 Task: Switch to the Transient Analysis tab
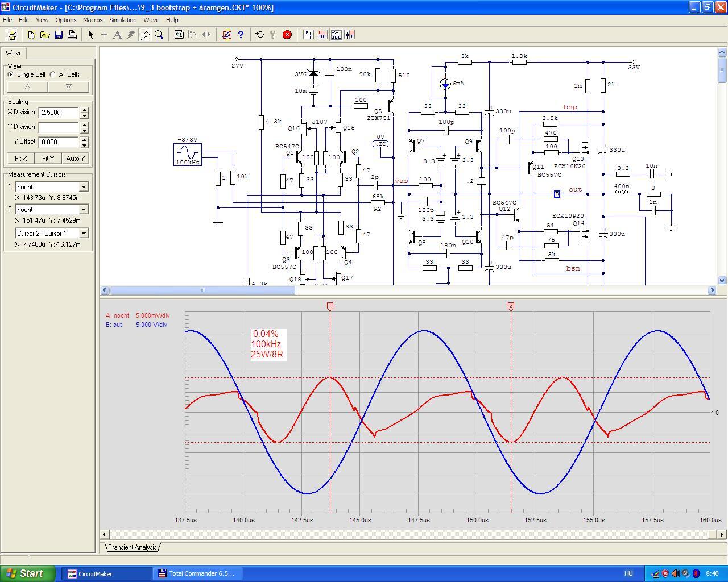pyautogui.click(x=132, y=547)
